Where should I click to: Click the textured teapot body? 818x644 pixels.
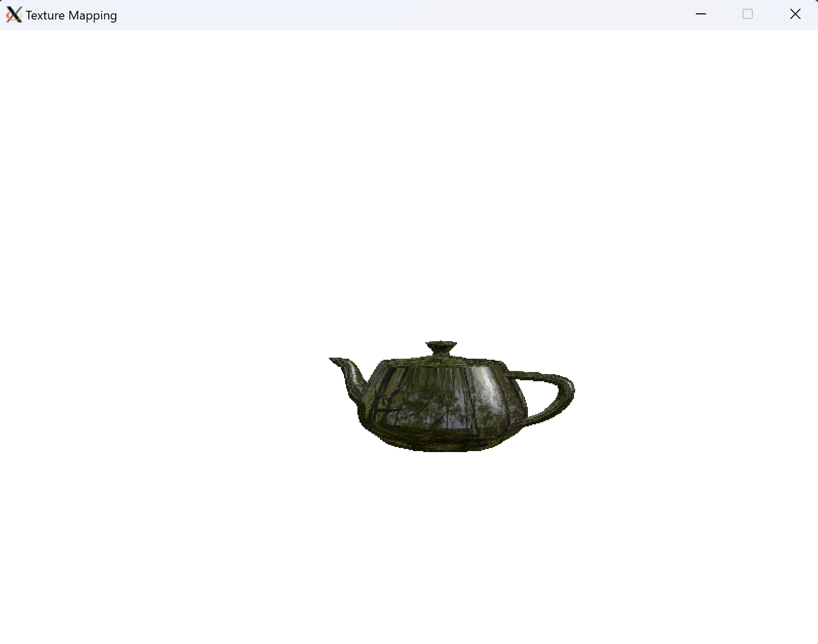coord(445,404)
